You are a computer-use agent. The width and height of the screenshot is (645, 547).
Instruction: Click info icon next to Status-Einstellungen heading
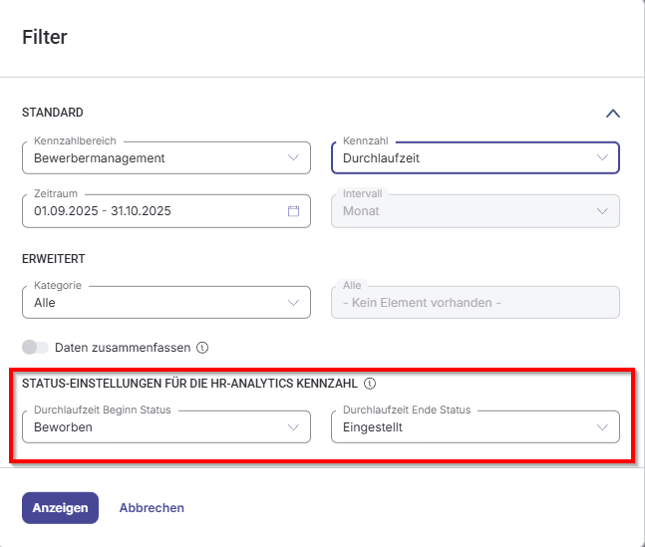[x=370, y=383]
